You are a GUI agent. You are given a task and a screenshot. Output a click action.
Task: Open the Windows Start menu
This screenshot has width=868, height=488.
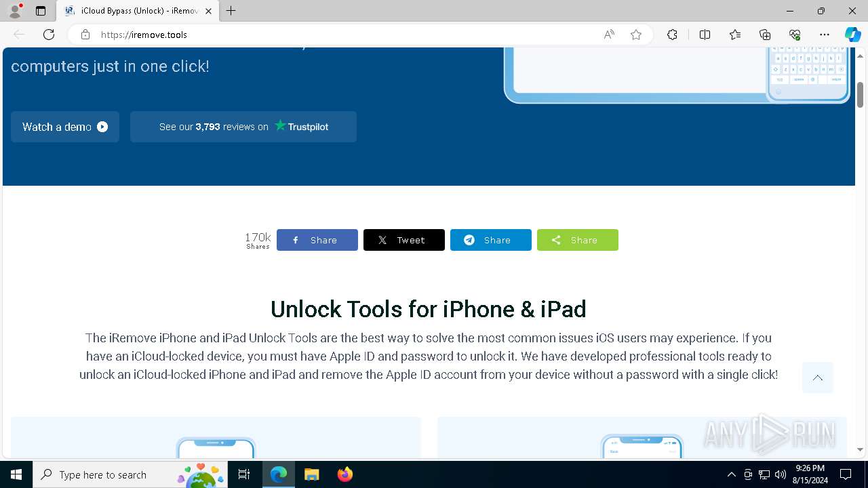pyautogui.click(x=16, y=474)
